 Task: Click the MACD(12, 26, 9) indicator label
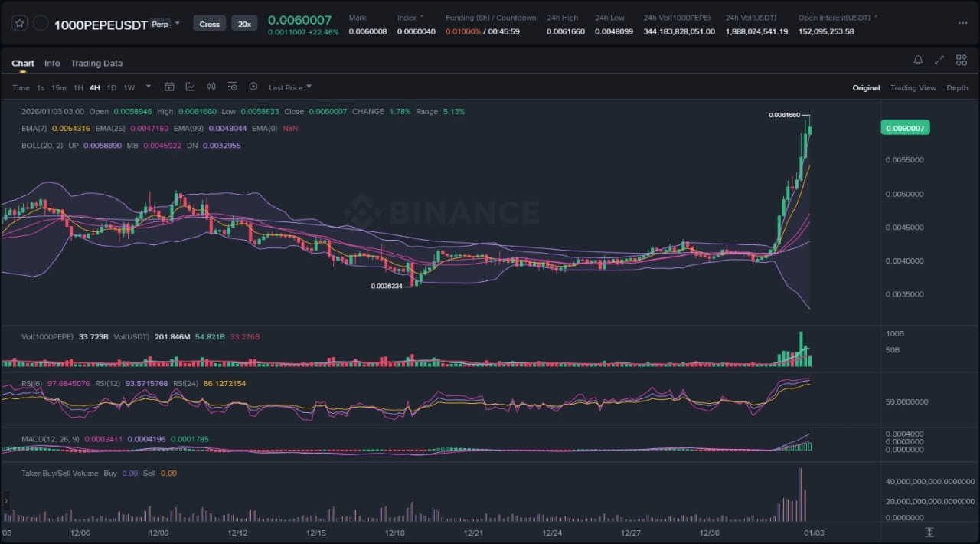[x=51, y=439]
